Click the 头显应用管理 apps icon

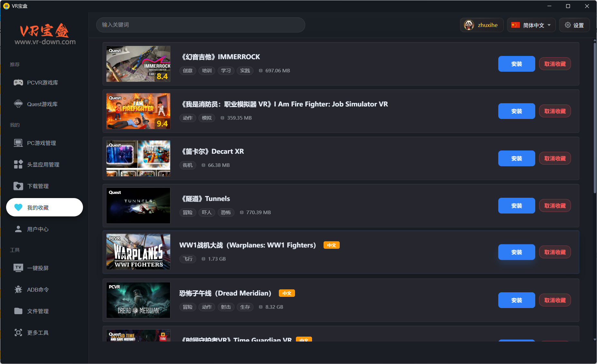pos(18,164)
